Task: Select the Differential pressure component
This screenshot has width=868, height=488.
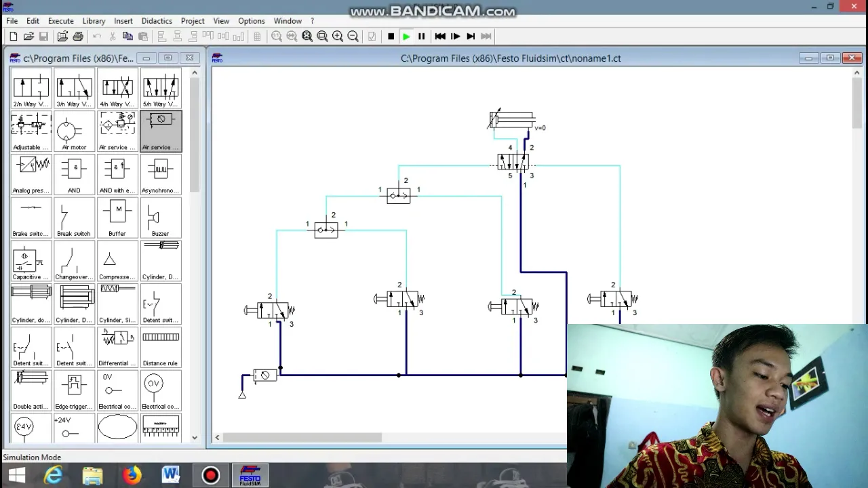Action: tap(117, 348)
